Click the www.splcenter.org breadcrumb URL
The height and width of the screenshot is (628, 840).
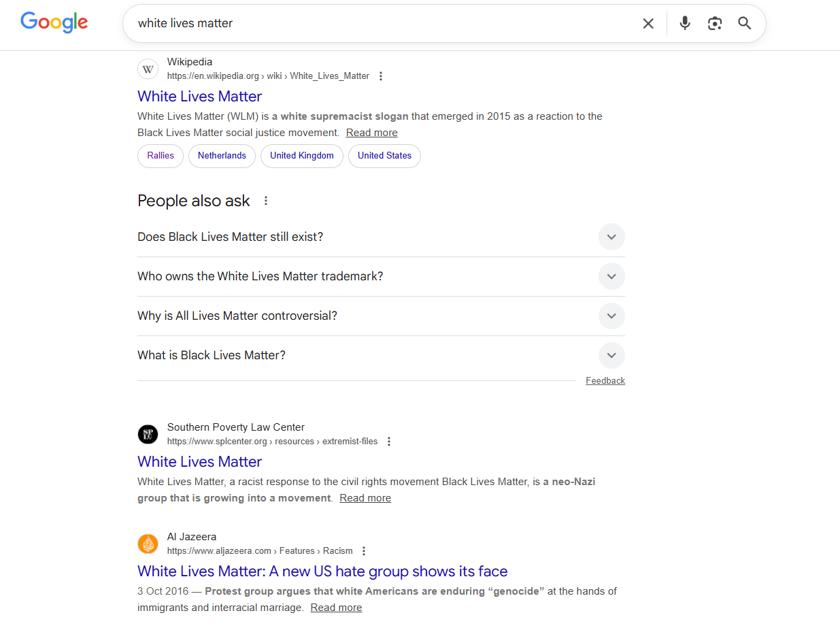[272, 442]
